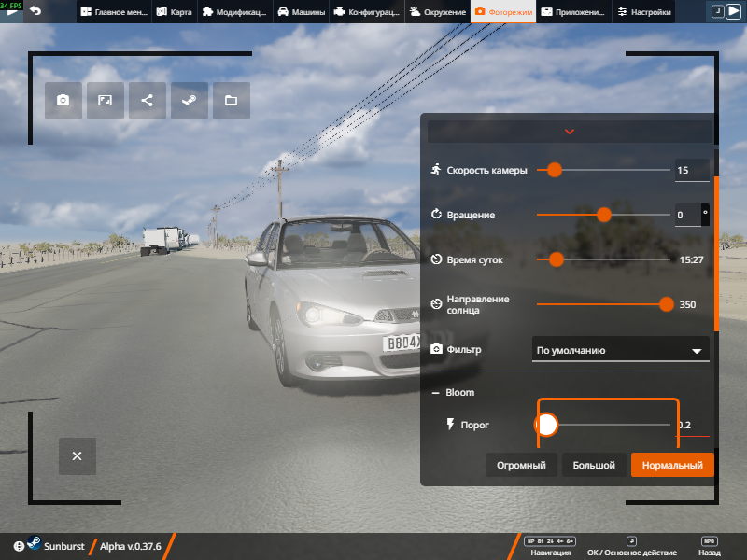Share the photo via share icon
This screenshot has height=560, width=747.
tap(148, 101)
